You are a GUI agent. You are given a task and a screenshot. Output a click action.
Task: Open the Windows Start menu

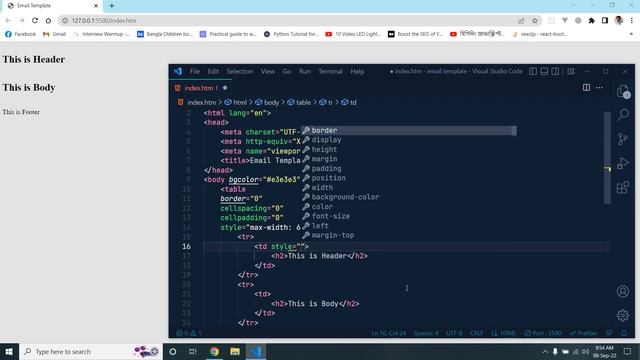coord(9,351)
